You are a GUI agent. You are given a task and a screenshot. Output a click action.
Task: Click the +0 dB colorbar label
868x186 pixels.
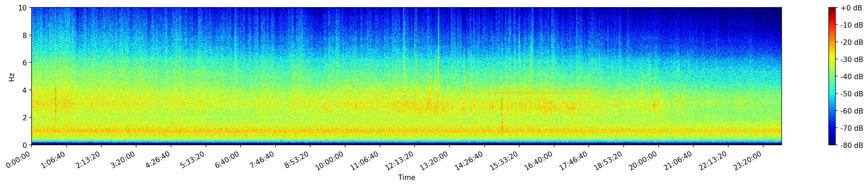(x=852, y=8)
